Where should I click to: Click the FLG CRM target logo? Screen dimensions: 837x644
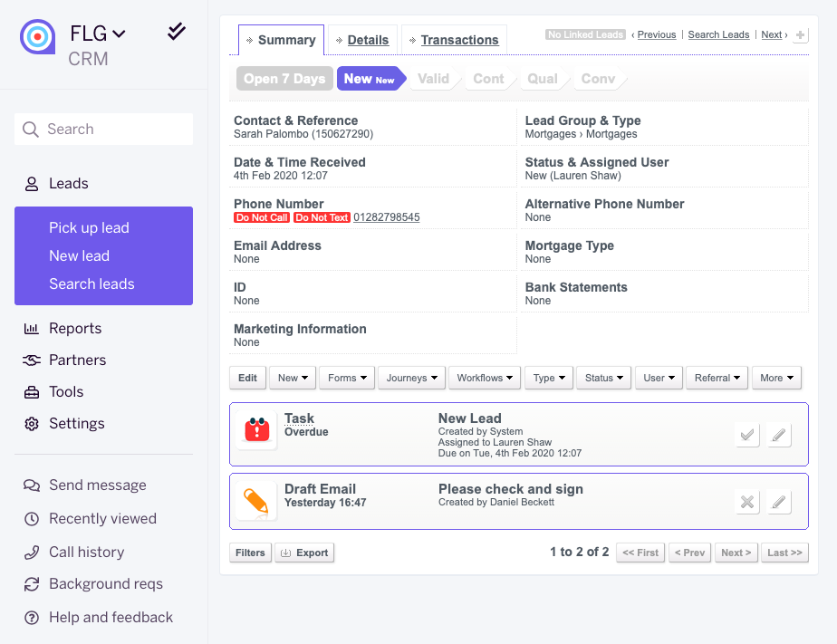[37, 36]
